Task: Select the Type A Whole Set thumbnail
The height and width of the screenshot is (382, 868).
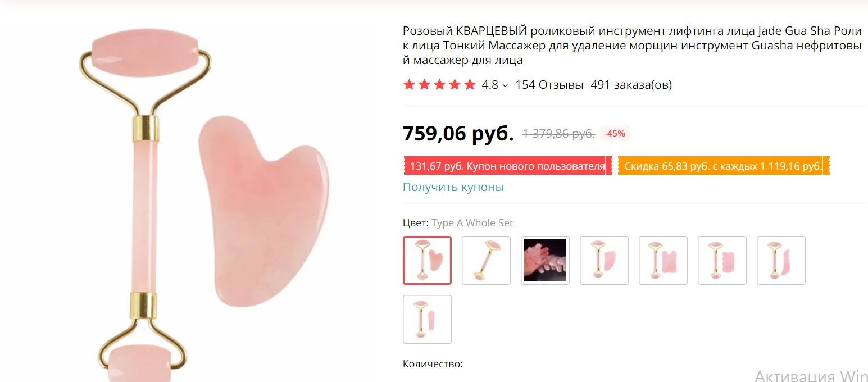Action: click(x=427, y=260)
